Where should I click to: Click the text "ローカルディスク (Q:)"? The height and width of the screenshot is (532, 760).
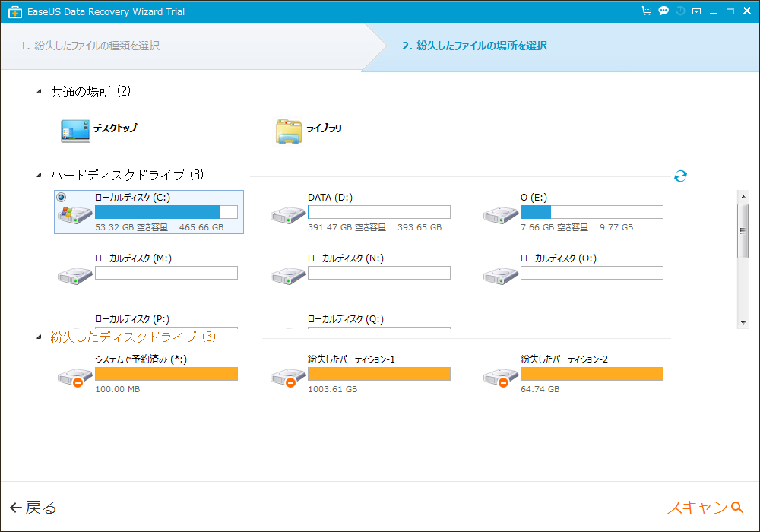(346, 318)
